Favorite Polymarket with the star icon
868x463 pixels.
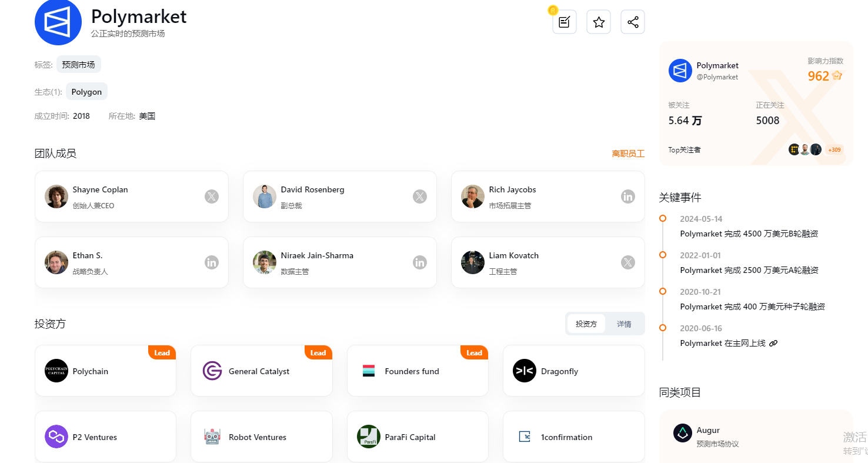599,22
